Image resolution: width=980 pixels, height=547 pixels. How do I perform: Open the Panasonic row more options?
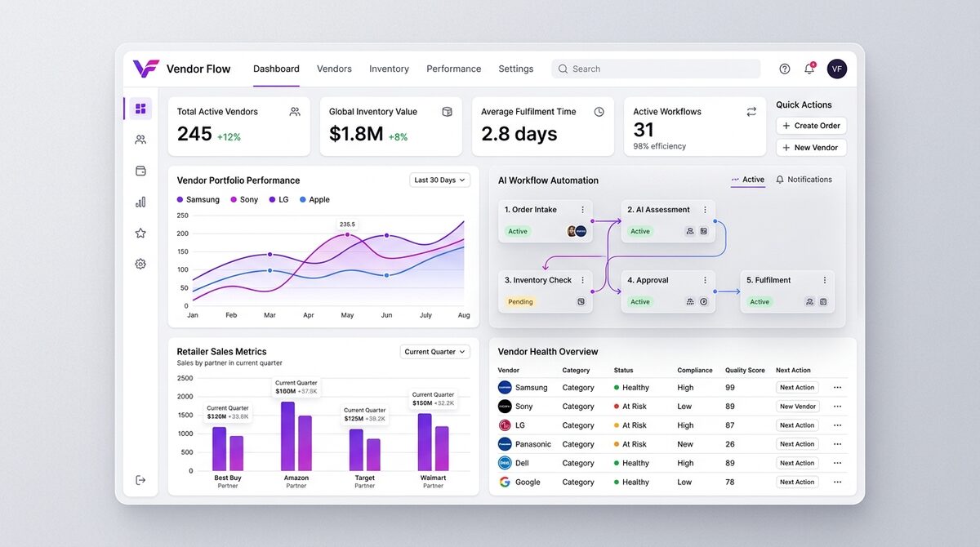tap(837, 444)
